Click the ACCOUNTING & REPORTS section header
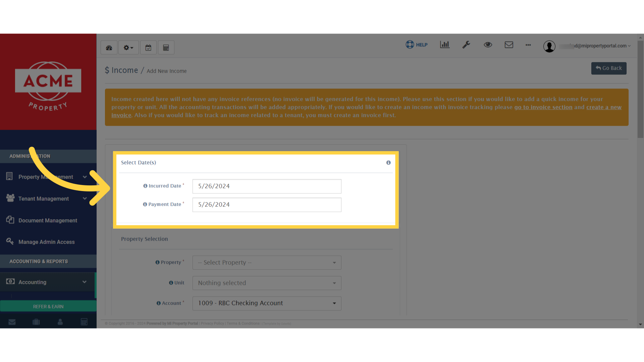This screenshot has height=362, width=644. click(x=48, y=261)
